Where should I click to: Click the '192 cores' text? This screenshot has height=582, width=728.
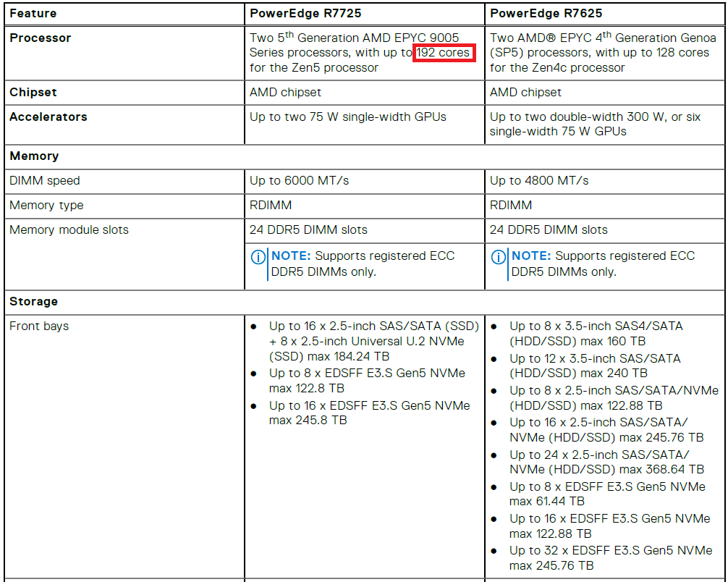[x=443, y=53]
